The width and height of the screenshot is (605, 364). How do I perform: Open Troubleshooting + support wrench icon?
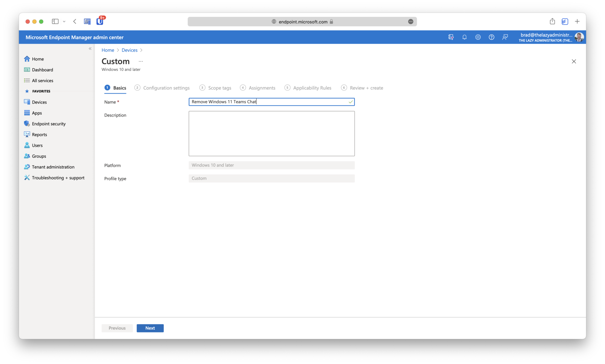point(27,177)
